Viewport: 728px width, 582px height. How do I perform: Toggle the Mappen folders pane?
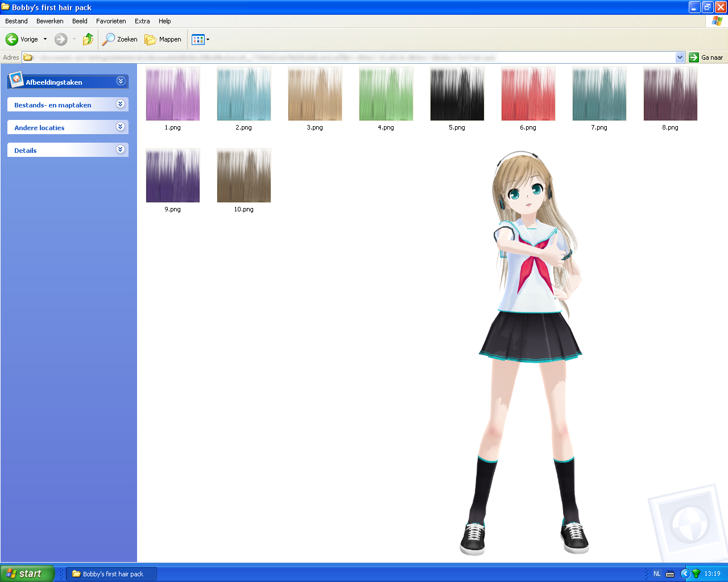pyautogui.click(x=163, y=39)
